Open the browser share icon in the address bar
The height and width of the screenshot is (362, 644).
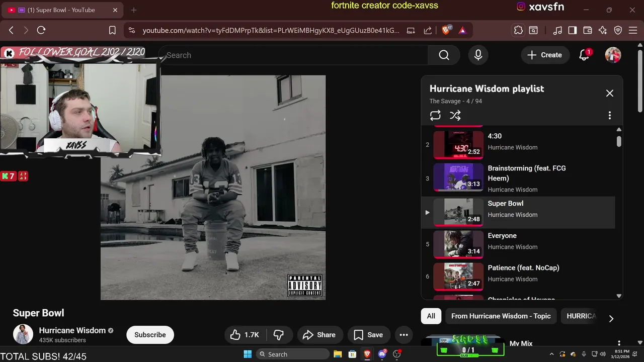coord(428,30)
